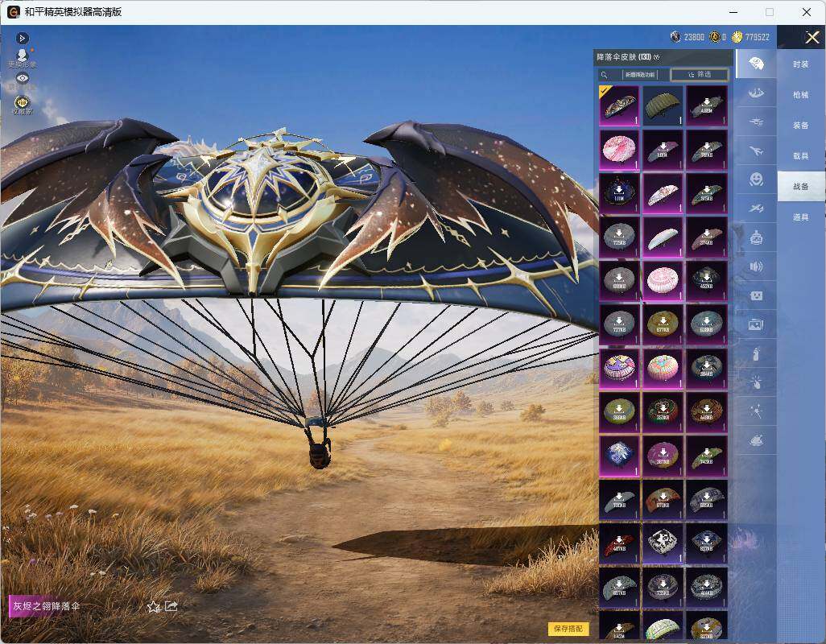Open the square face card category icon
The height and width of the screenshot is (644, 826).
point(756,296)
